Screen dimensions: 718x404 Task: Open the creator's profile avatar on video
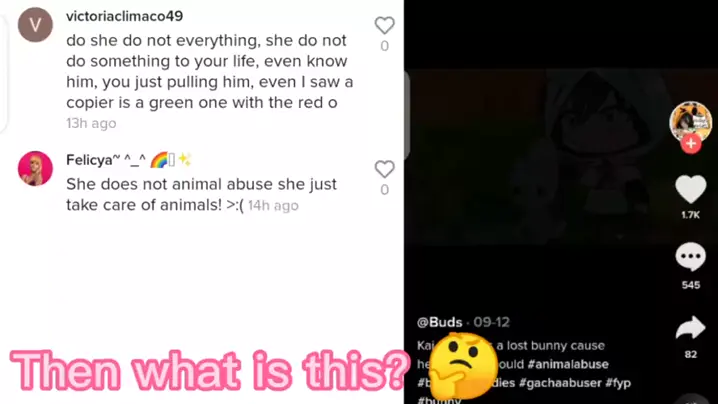coord(691,121)
